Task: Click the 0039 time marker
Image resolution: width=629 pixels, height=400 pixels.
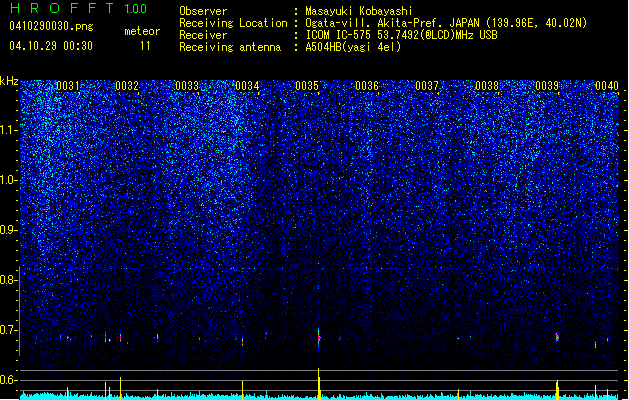Action: tap(547, 86)
